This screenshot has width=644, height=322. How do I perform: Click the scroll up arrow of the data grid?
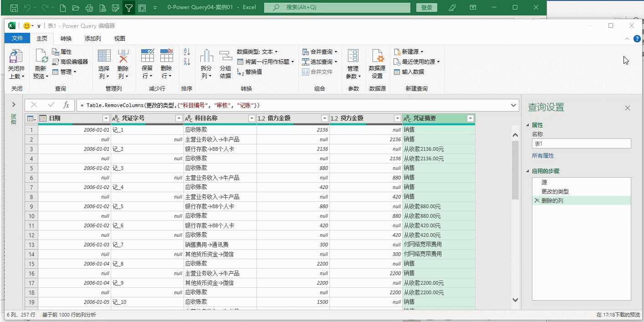click(515, 135)
